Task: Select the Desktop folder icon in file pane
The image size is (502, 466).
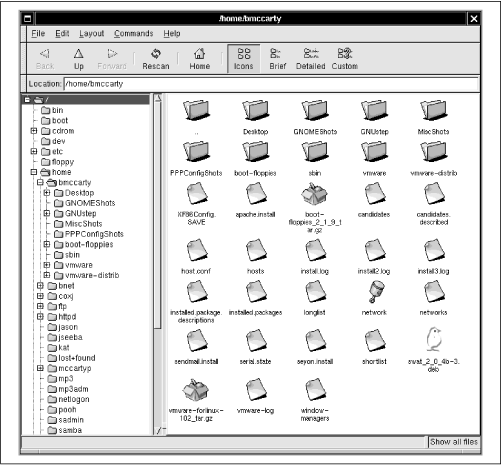Action: pyautogui.click(x=255, y=110)
